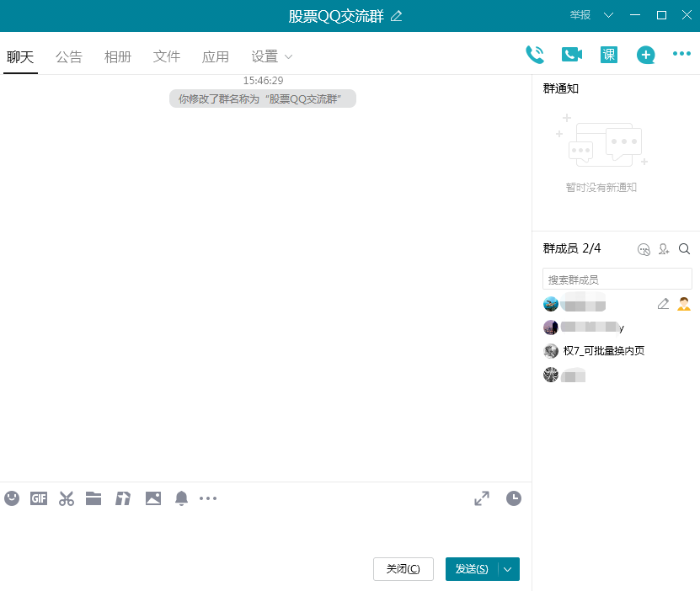
Task: Open the chat-bubble icon beside the member count
Action: pos(644,249)
